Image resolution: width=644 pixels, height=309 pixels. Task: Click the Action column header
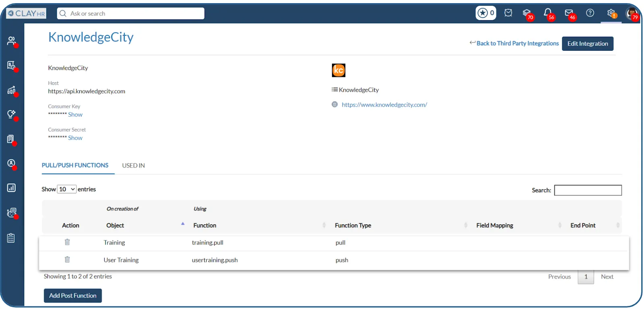[70, 225]
